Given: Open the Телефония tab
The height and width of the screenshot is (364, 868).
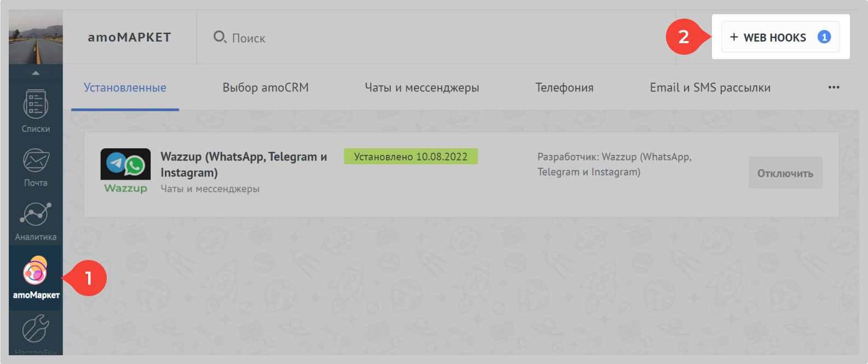Looking at the screenshot, I should 564,88.
